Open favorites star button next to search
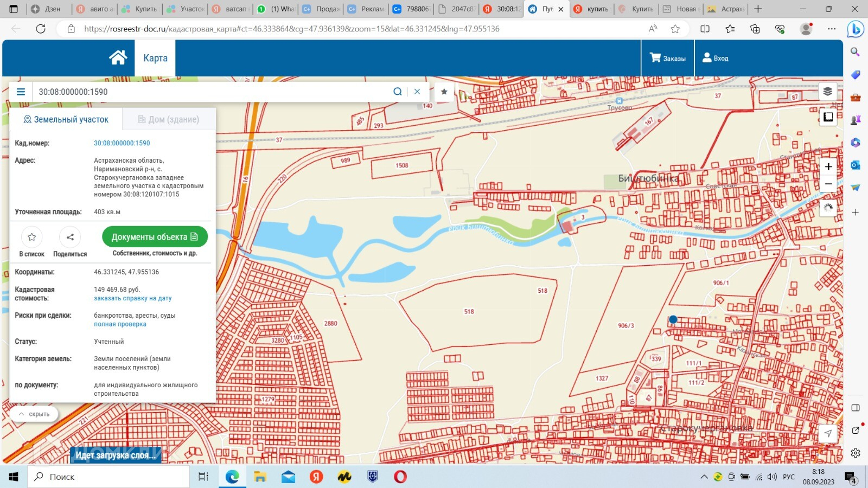The height and width of the screenshot is (488, 868). [x=444, y=92]
